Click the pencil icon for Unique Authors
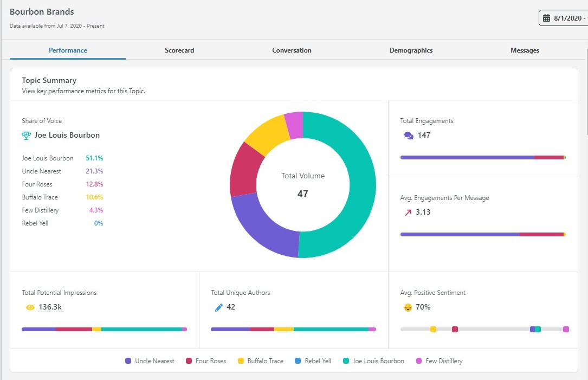This screenshot has height=380, width=588. 218,307
